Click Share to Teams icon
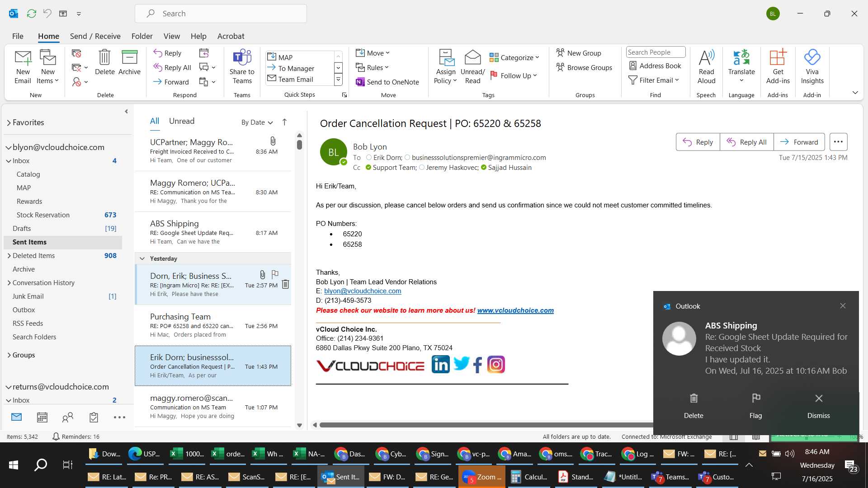Screen dimensions: 868x488 tap(242, 67)
